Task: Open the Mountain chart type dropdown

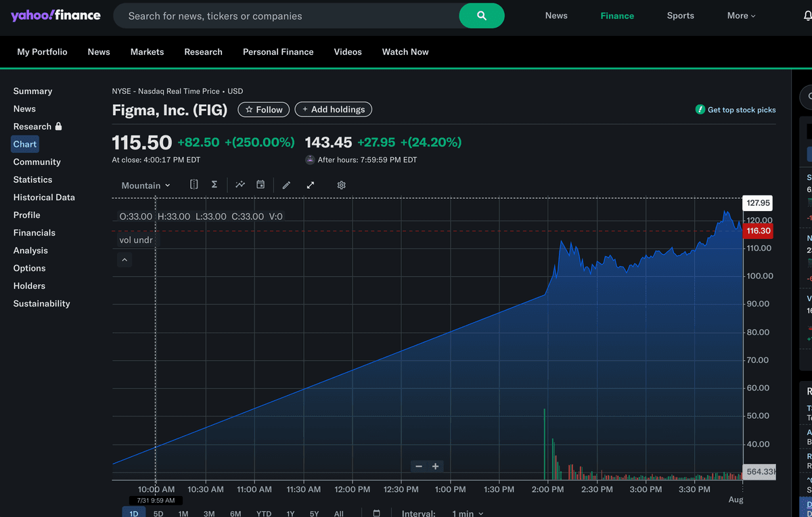Action: coord(146,185)
